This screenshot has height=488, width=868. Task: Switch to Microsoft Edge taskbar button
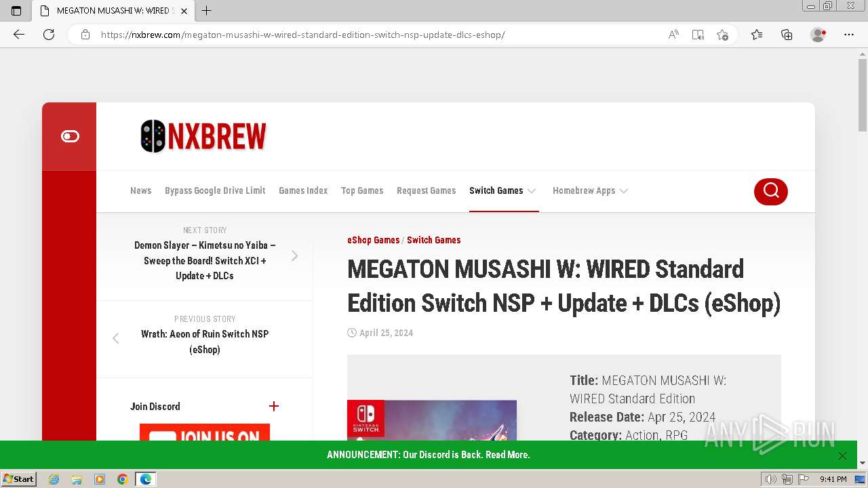click(x=146, y=479)
